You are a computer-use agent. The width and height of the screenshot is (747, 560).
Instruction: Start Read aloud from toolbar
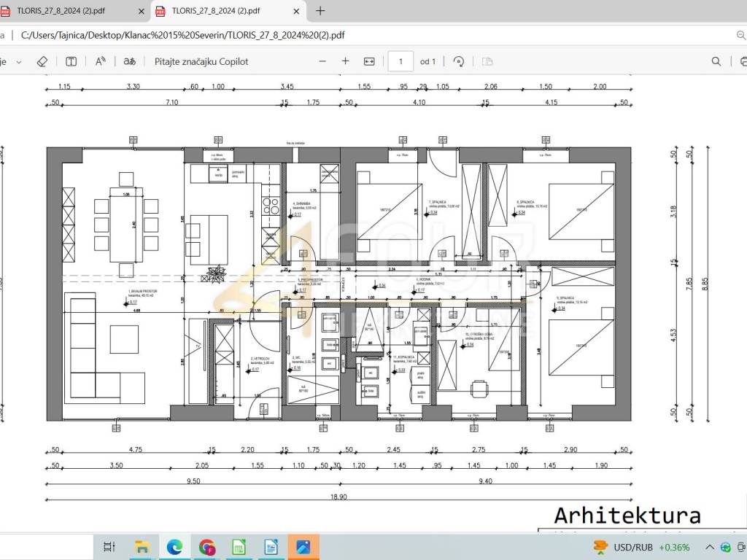(x=101, y=61)
